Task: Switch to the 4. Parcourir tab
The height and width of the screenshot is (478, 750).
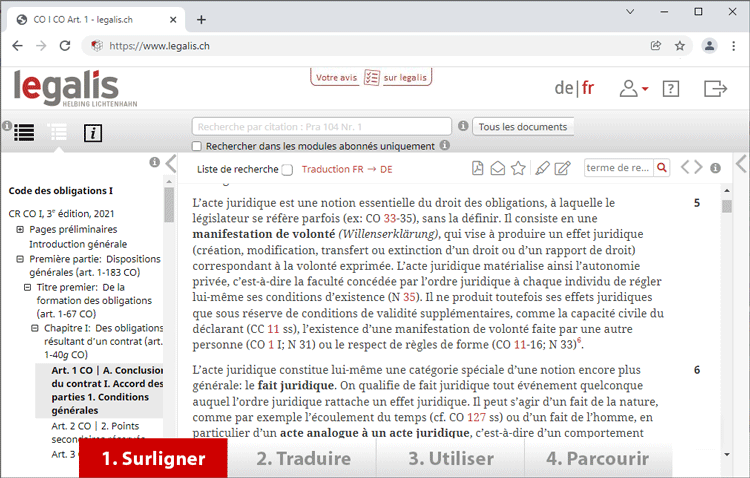Action: point(597,459)
